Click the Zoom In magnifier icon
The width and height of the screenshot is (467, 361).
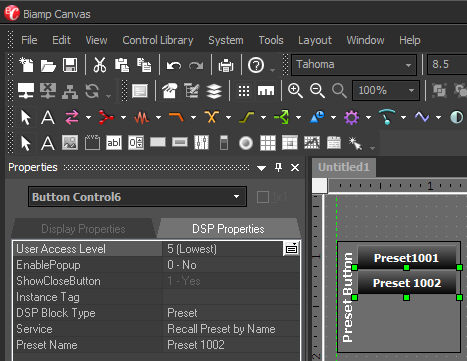coord(295,90)
